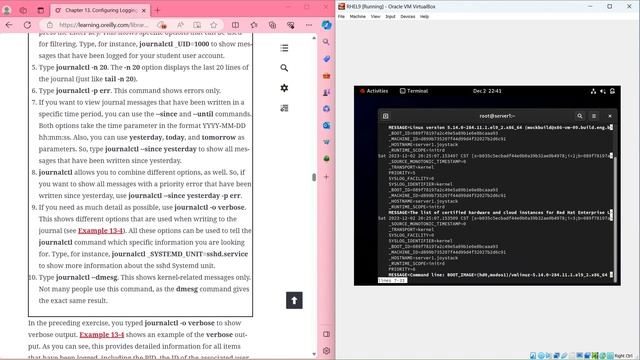Viewport: 640px width, 360px height.
Task: Enter Immersive Reader view
Action: click(197, 25)
